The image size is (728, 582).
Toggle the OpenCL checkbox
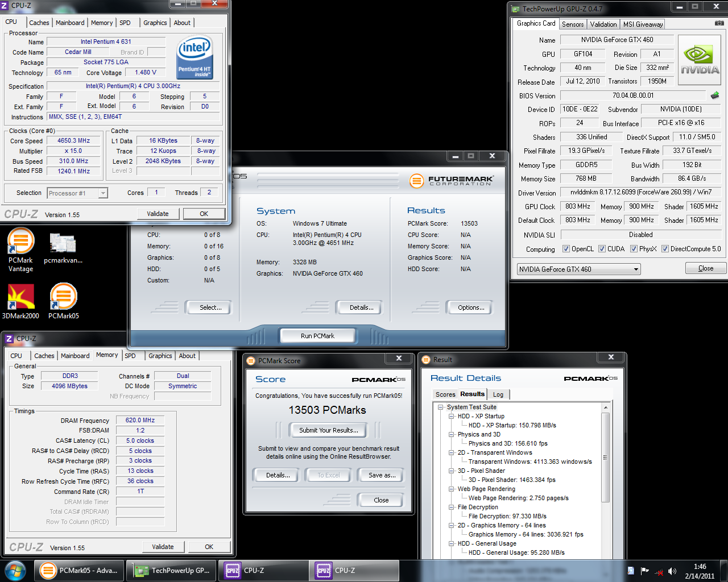pyautogui.click(x=566, y=249)
